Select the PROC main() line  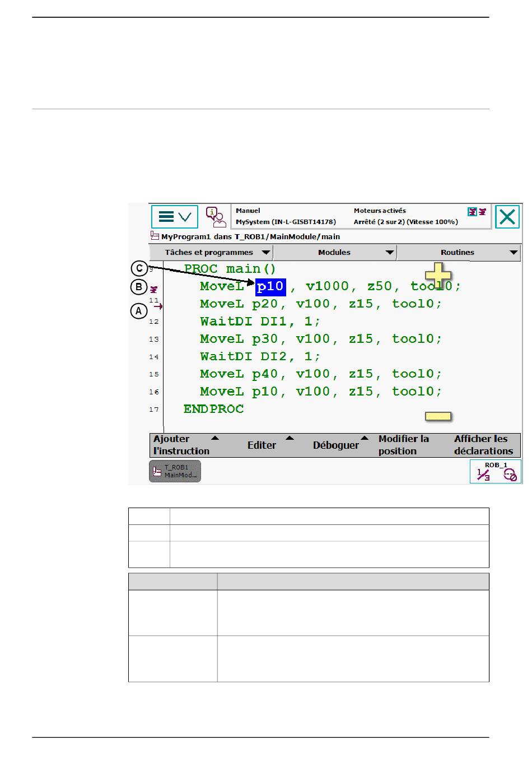click(230, 269)
